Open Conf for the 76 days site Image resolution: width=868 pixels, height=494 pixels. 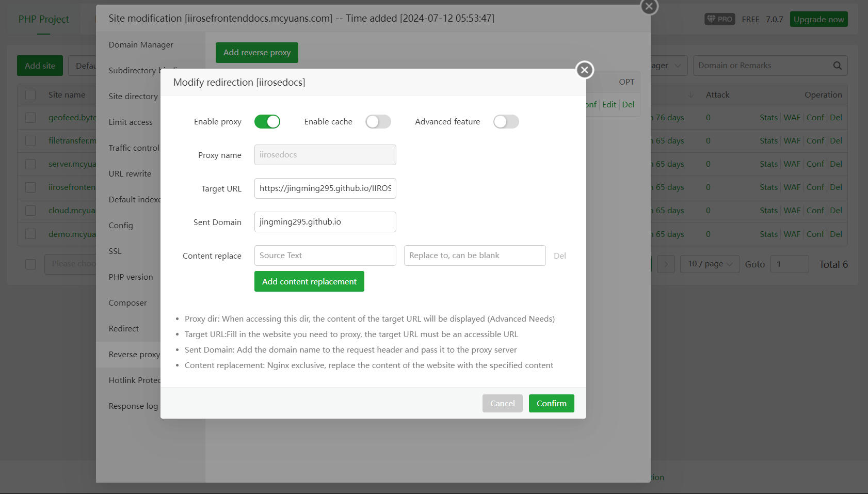point(815,118)
